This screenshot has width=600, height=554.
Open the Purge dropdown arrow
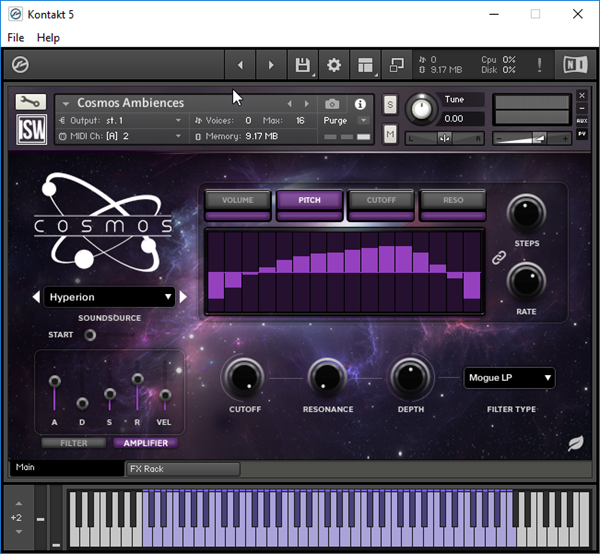click(x=363, y=121)
